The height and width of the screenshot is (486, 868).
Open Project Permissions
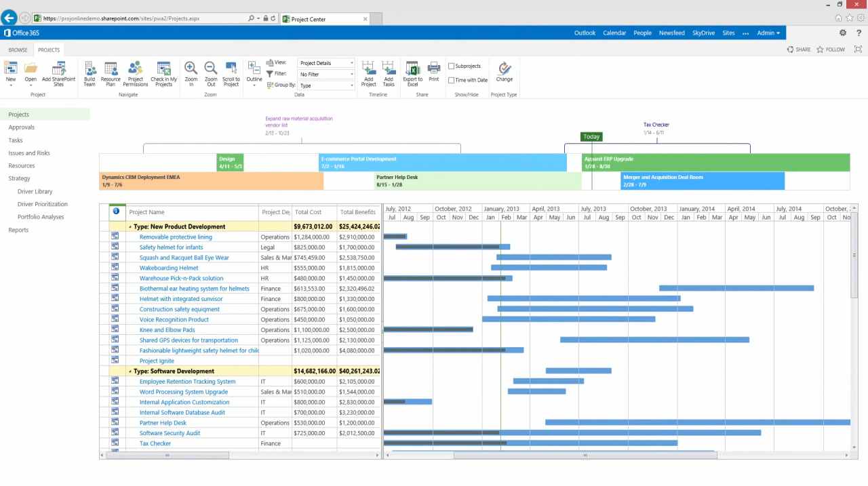click(136, 73)
